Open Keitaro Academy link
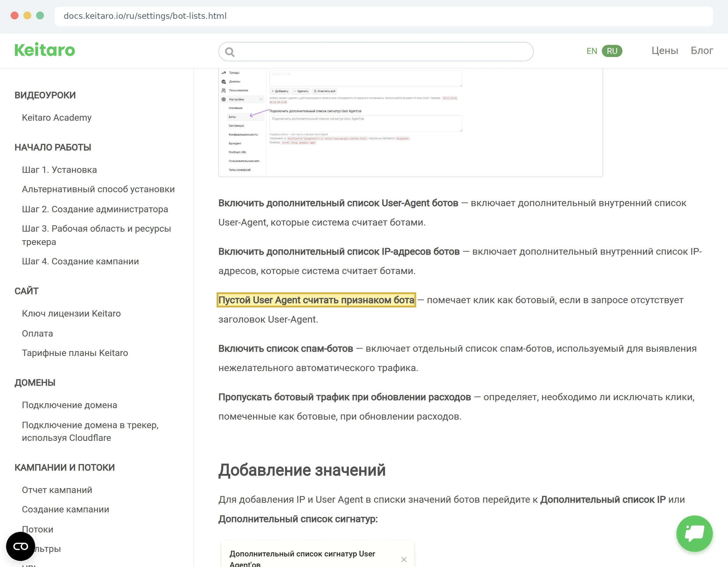 point(57,118)
